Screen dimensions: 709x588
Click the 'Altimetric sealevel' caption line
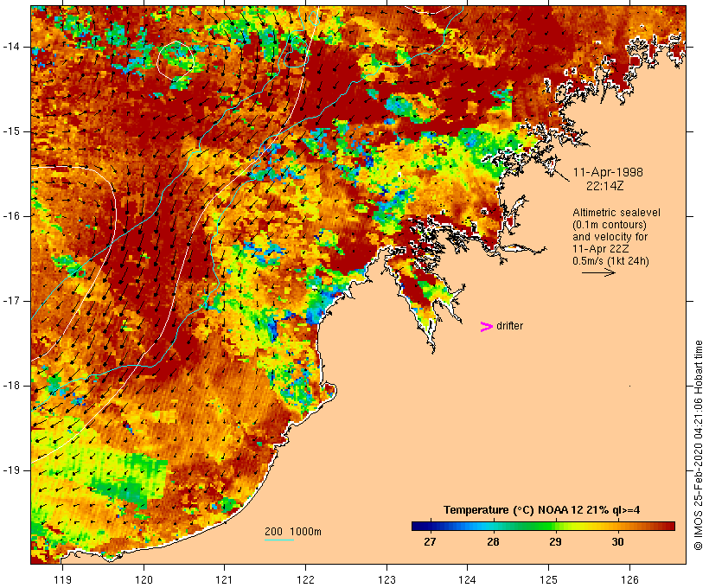click(x=616, y=213)
